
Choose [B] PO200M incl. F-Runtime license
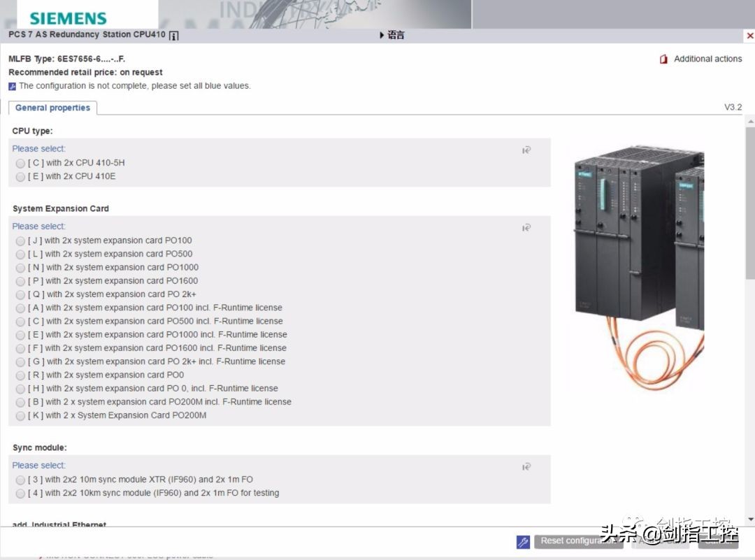pos(20,403)
